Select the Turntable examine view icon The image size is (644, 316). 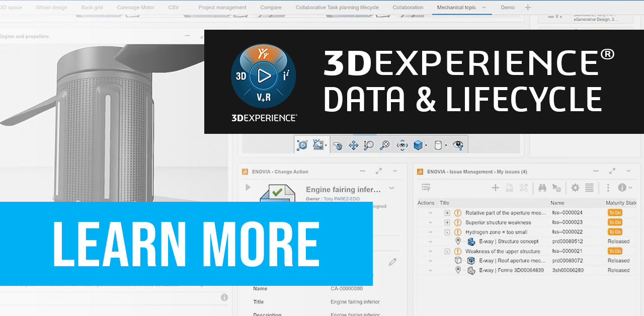403,144
